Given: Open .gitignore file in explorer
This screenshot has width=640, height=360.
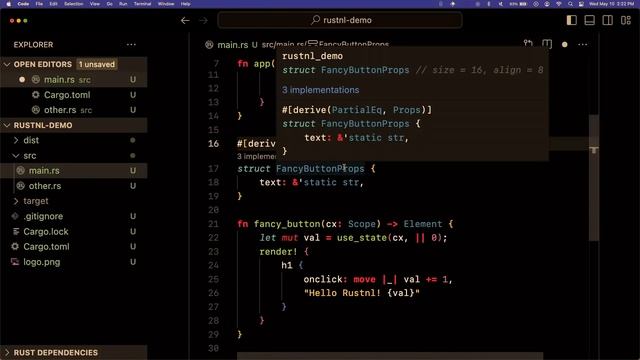Looking at the screenshot, I should (x=73, y=216).
